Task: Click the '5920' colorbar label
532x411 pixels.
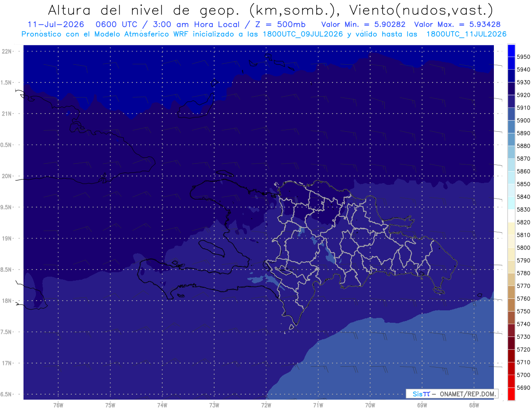Action: pos(524,95)
